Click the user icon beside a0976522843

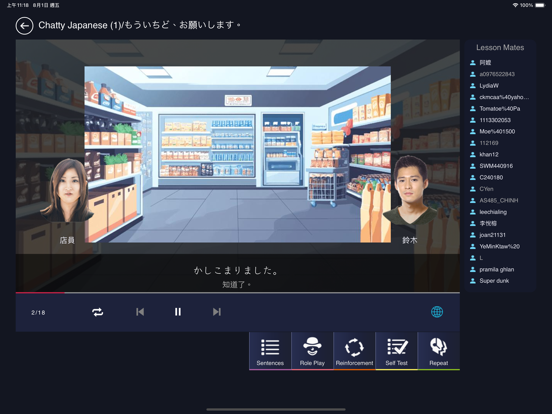coord(473,74)
